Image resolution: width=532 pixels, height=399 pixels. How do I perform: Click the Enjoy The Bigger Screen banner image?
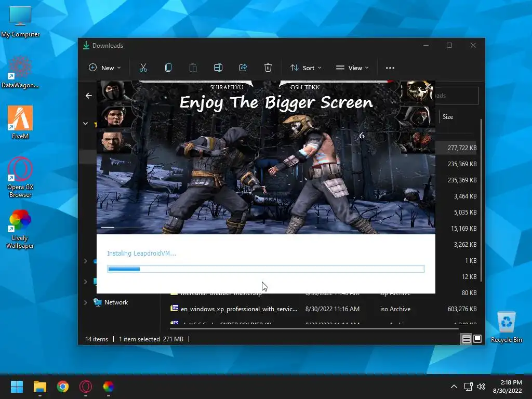coord(265,157)
